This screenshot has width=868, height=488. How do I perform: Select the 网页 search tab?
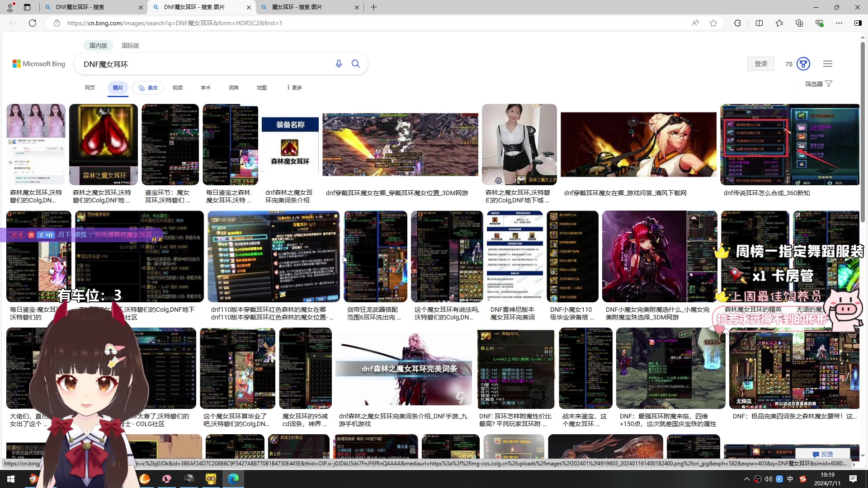click(90, 88)
